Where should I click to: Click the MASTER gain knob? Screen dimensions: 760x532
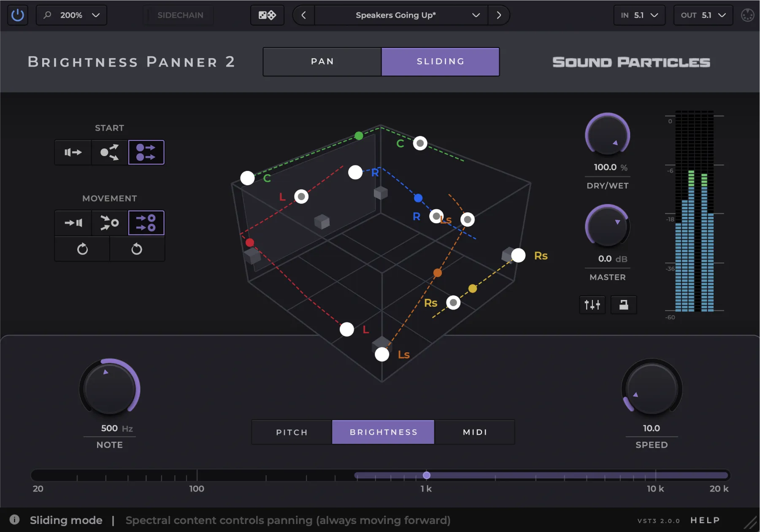click(x=607, y=227)
